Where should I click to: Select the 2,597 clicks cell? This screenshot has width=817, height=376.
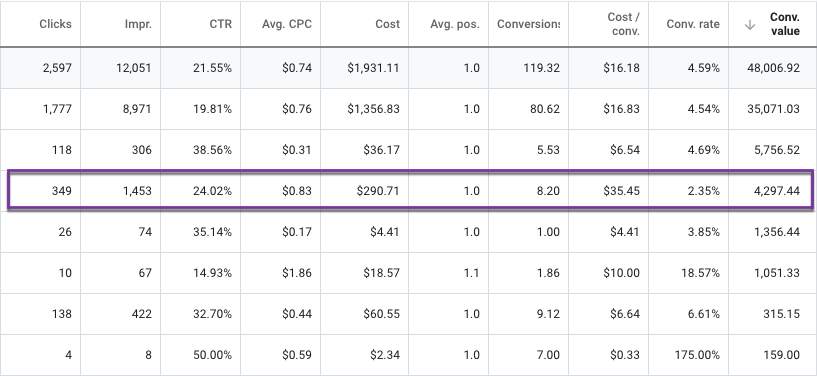pos(57,68)
